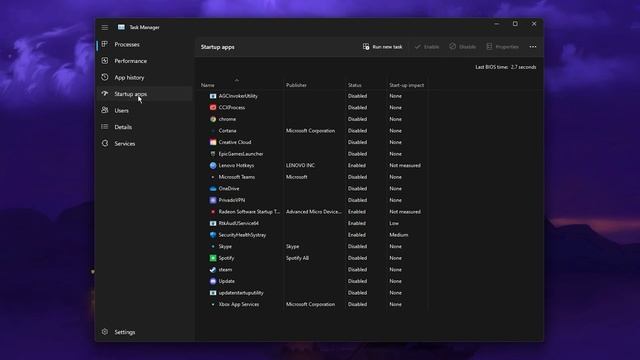Click Run new task button
Image resolution: width=640 pixels, height=360 pixels.
coord(382,47)
